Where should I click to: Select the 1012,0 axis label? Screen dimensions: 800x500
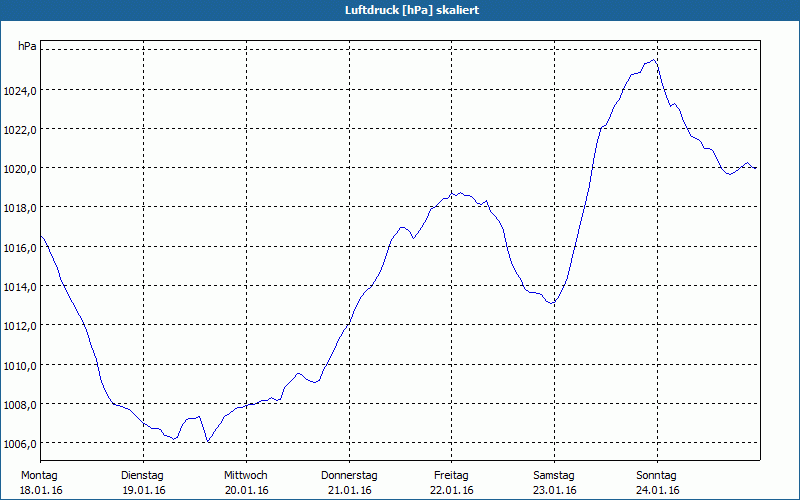point(20,326)
